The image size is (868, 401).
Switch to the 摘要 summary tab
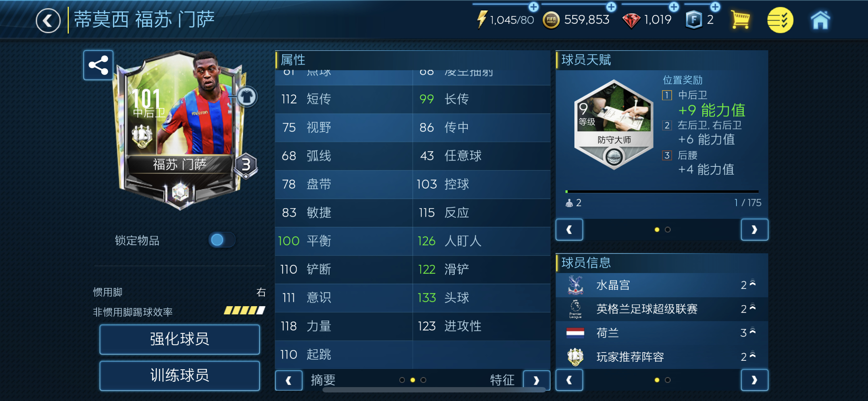pyautogui.click(x=323, y=380)
